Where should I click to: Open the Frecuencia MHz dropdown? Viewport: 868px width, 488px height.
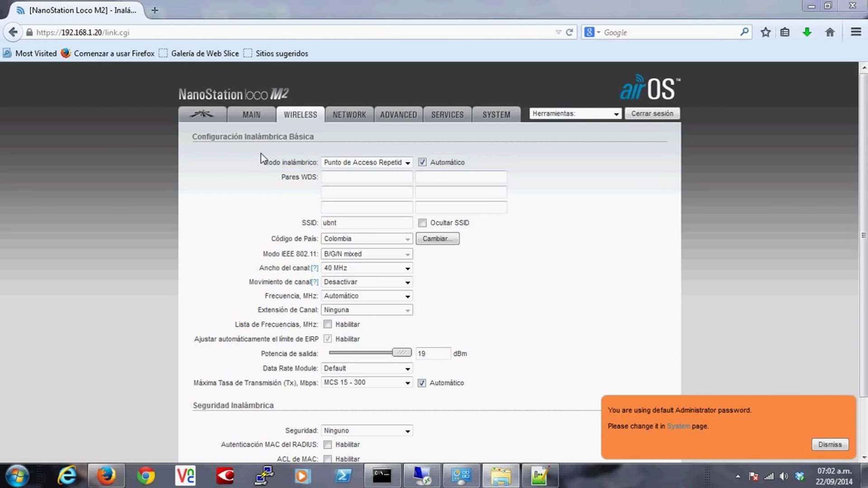click(x=367, y=296)
